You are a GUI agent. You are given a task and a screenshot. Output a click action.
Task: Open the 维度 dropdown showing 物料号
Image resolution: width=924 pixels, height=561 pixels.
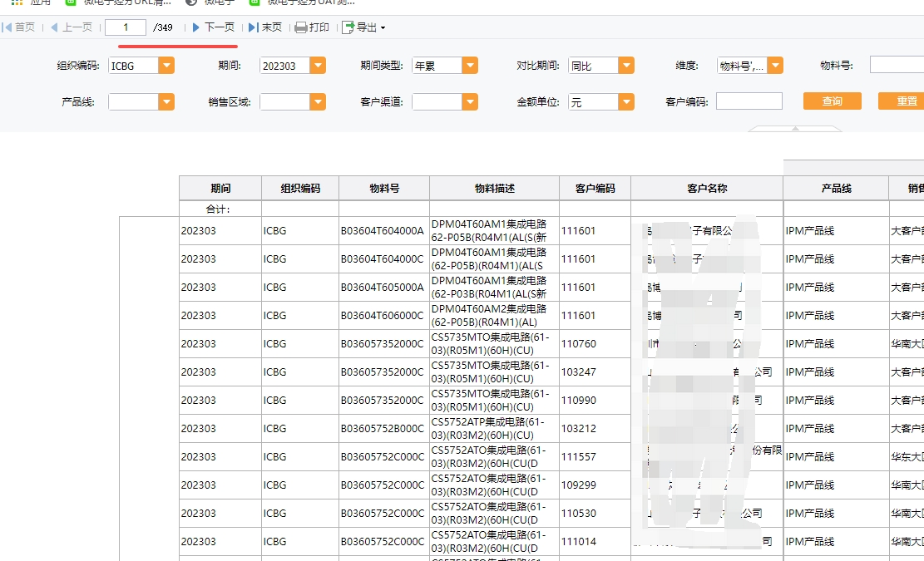point(775,66)
